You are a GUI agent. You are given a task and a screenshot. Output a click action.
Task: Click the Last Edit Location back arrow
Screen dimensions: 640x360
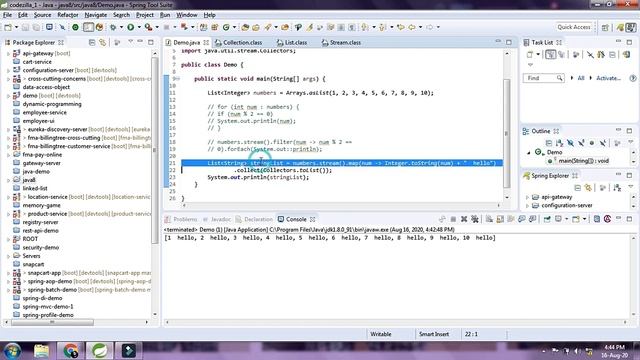click(x=401, y=27)
